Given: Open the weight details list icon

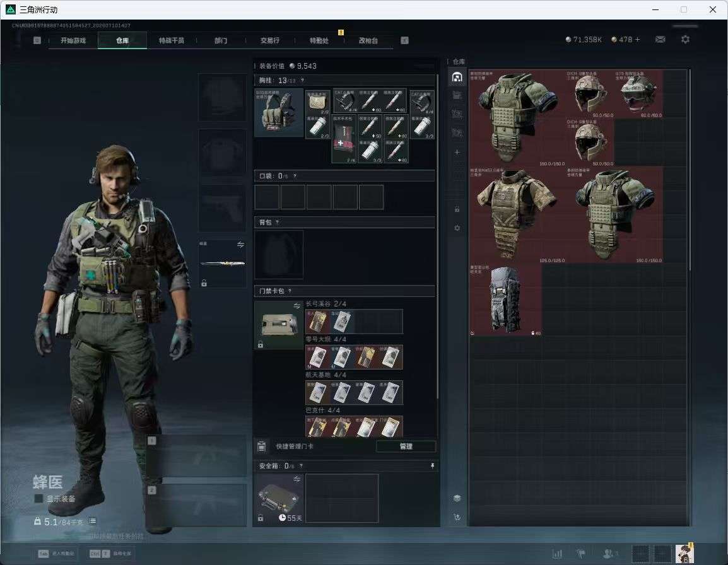Looking at the screenshot, I should 93,521.
